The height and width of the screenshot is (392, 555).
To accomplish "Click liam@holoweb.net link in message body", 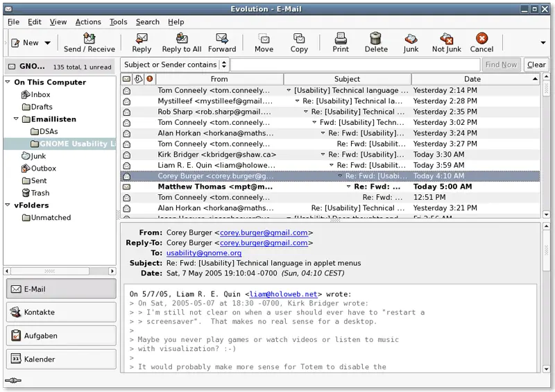I will click(283, 294).
